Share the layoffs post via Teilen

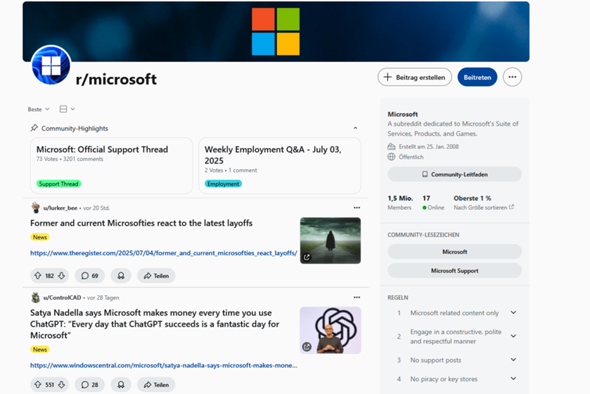click(x=156, y=275)
